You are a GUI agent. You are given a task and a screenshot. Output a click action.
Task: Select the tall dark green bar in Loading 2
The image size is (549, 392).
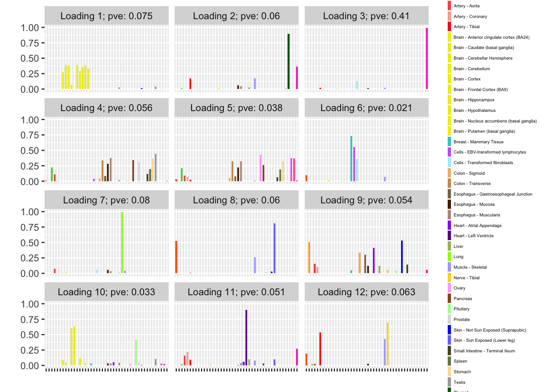pos(288,61)
